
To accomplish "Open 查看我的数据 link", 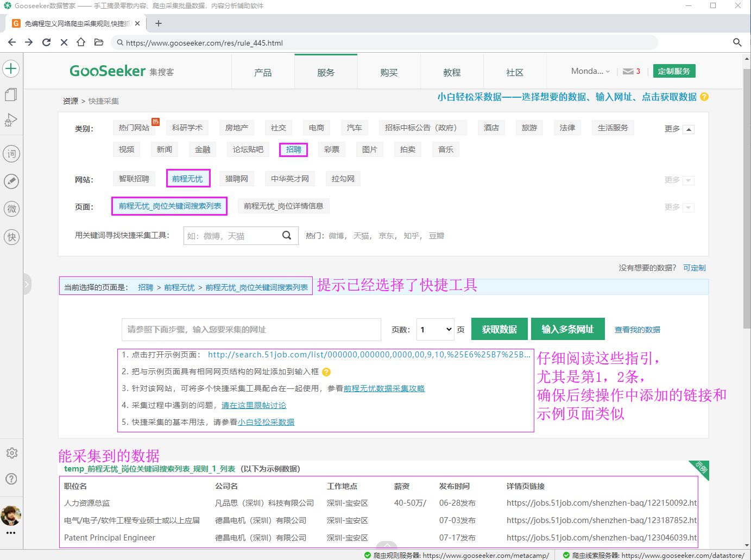I will pyautogui.click(x=638, y=330).
